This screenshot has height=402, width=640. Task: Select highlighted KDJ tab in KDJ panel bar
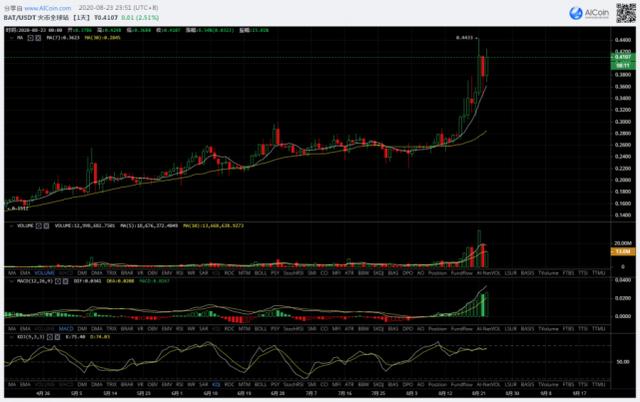[x=216, y=385]
